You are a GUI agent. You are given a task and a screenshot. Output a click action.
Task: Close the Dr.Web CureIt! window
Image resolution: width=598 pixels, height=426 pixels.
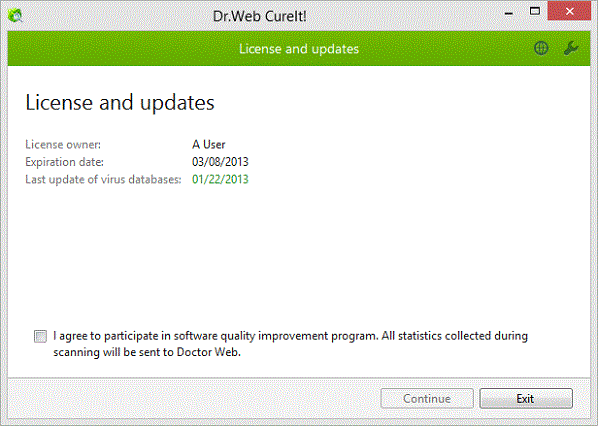[x=569, y=11]
